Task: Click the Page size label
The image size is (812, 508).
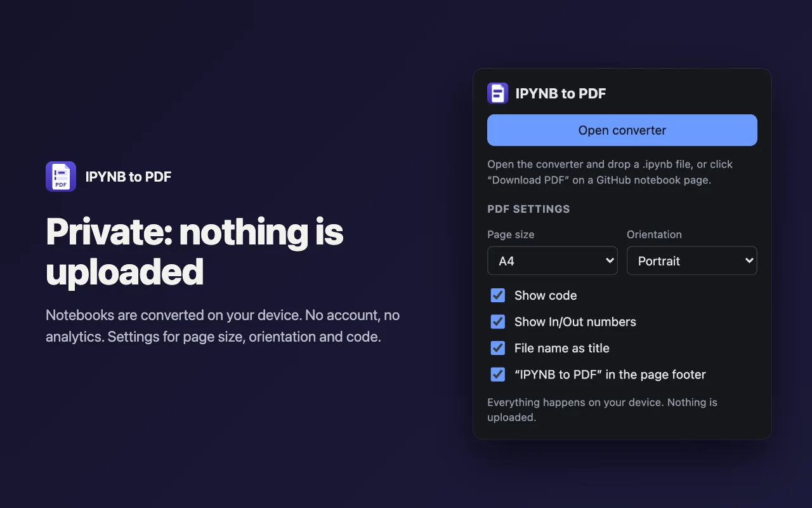Action: 511,234
